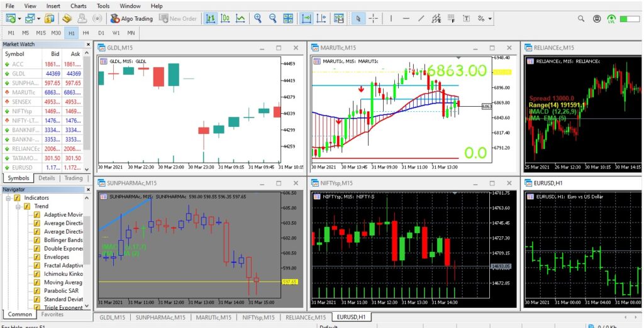
Task: Open the search magnifier icon
Action: (x=581, y=18)
